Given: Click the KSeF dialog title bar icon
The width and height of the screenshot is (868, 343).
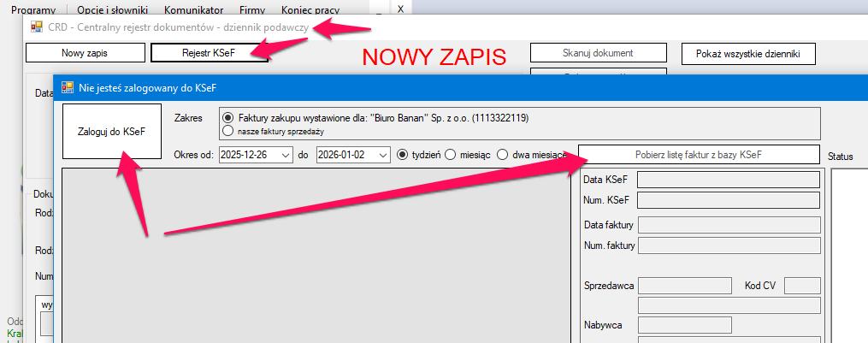Looking at the screenshot, I should click(x=68, y=86).
